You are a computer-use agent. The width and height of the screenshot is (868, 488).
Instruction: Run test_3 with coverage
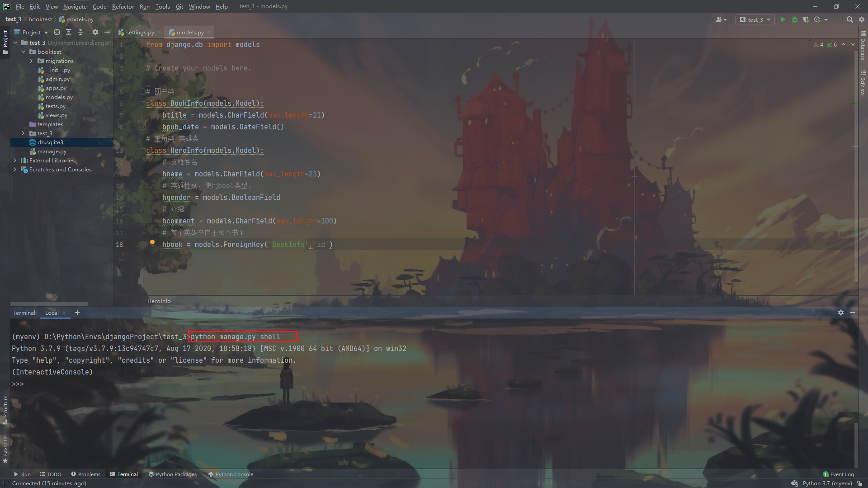pos(806,19)
